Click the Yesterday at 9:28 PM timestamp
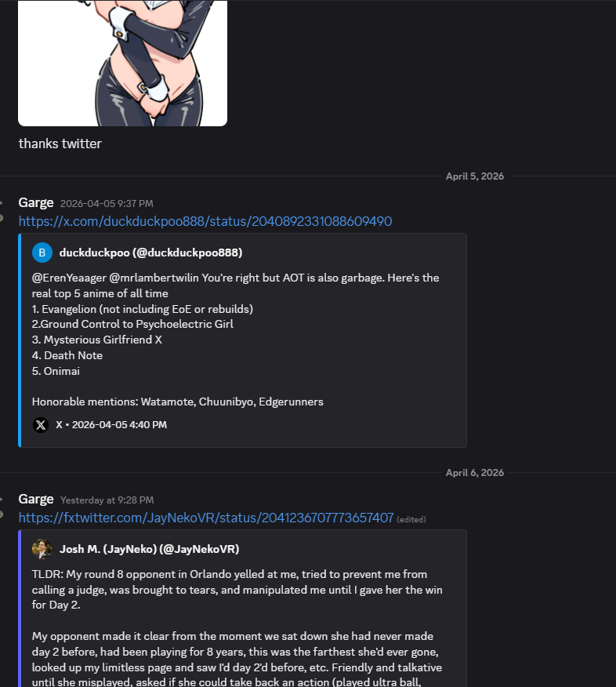 point(107,500)
